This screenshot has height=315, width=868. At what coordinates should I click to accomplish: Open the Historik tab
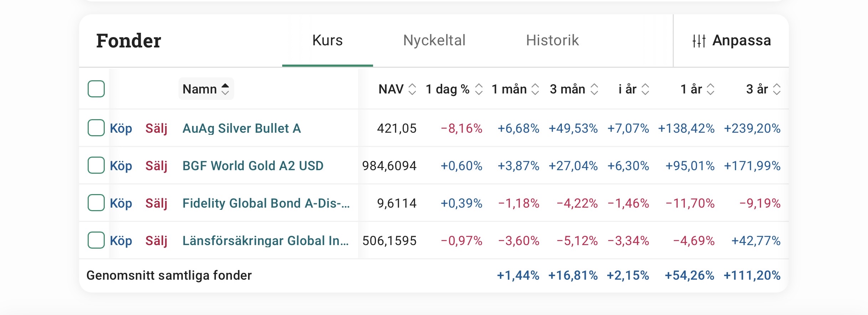click(x=552, y=40)
